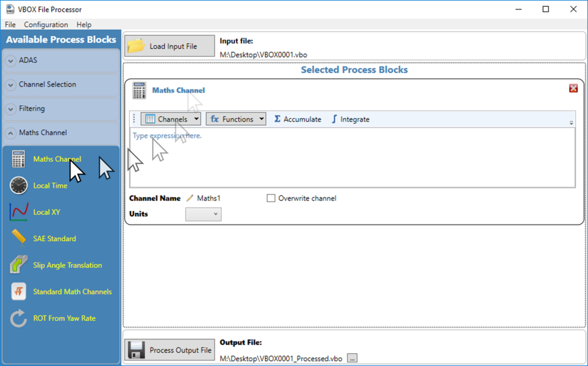The width and height of the screenshot is (588, 366).
Task: Click the Maths Channel title in selected block
Action: 179,90
